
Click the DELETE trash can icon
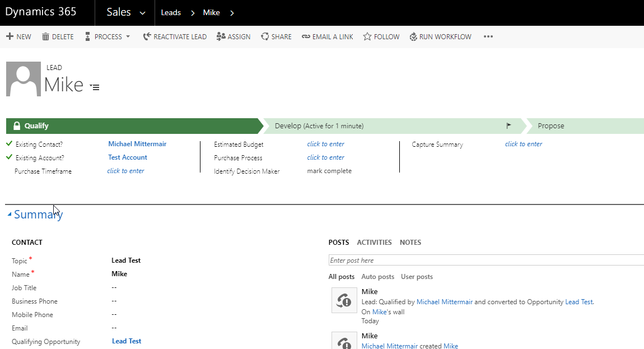coord(45,36)
